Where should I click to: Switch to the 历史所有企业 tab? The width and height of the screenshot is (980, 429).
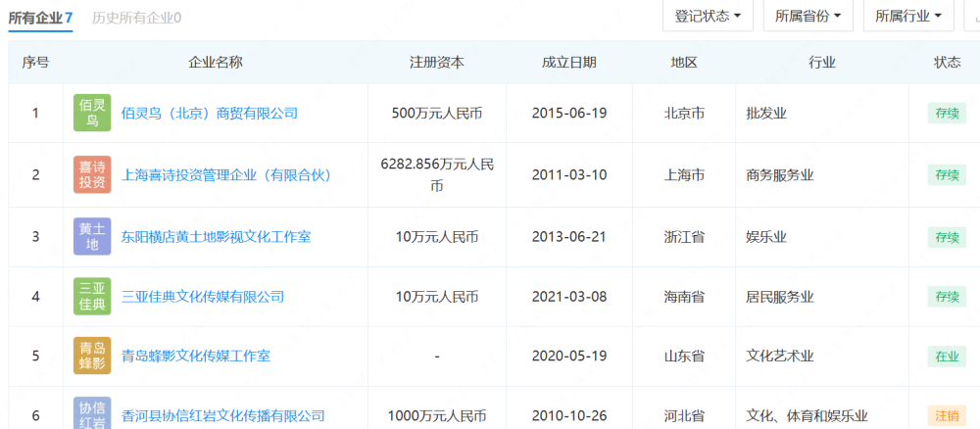[x=136, y=18]
